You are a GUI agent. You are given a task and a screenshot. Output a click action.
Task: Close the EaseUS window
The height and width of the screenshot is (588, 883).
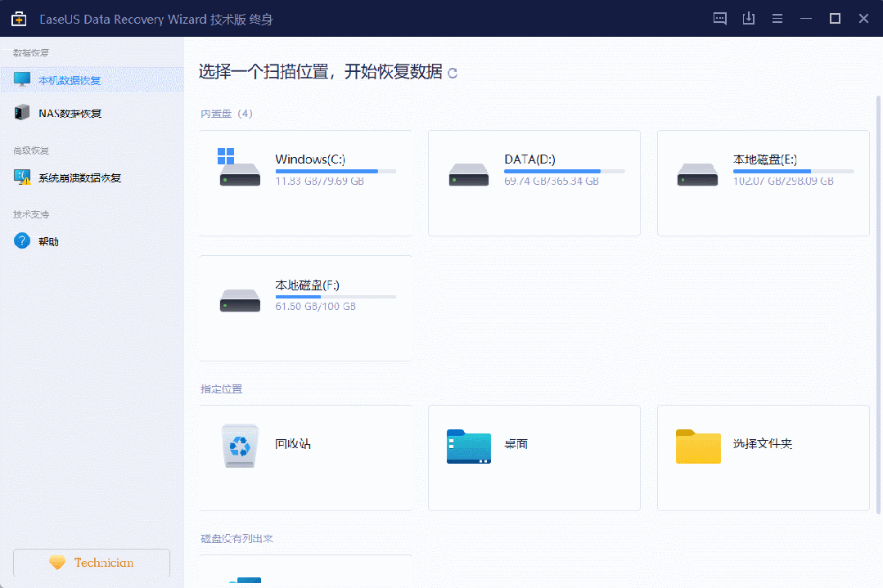coord(863,19)
